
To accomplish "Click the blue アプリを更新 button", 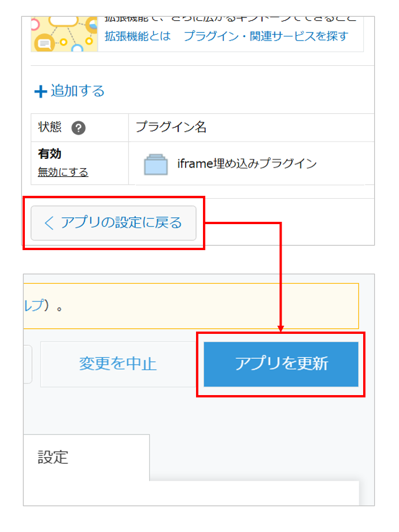I will (x=281, y=364).
